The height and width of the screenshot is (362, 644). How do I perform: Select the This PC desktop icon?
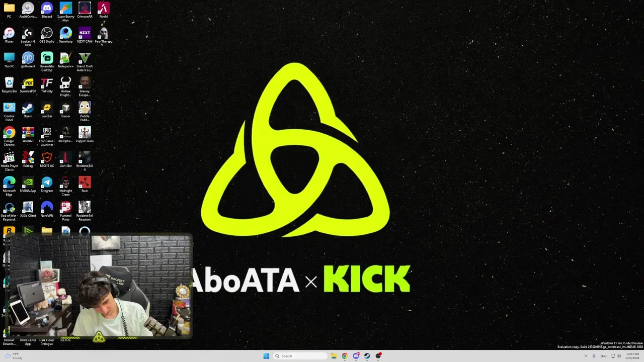tap(9, 60)
